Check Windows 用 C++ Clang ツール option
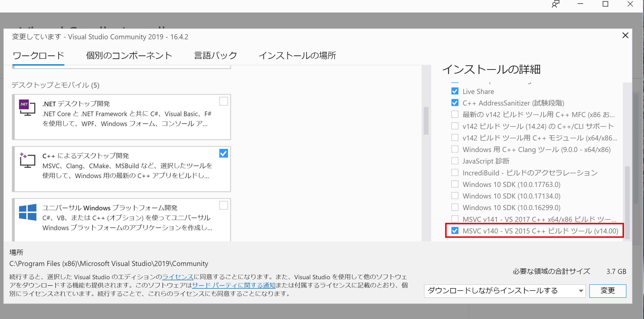Screen dimensions: 644x319 (455, 149)
